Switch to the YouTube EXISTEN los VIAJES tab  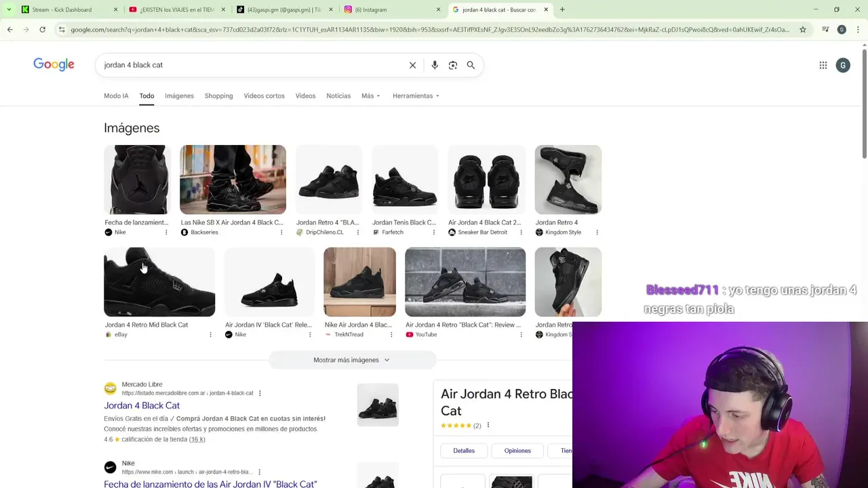tap(176, 9)
